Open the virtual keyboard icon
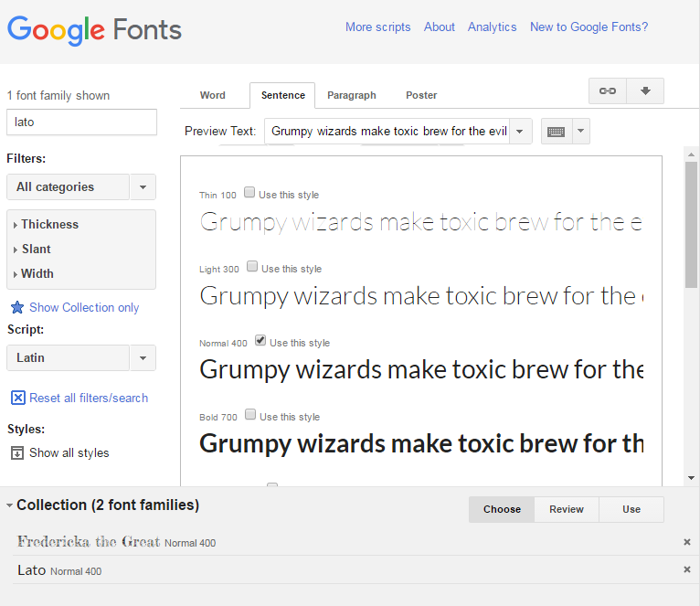 (557, 132)
